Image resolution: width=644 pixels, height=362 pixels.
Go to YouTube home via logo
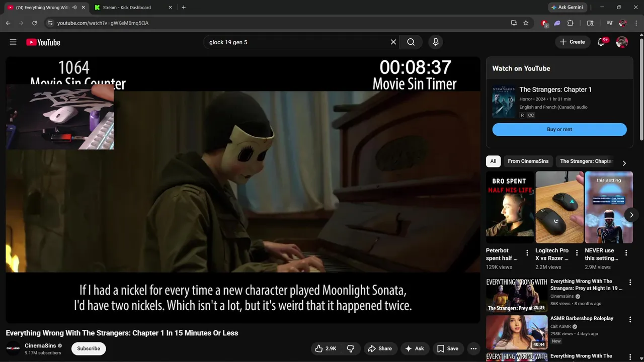pos(43,42)
